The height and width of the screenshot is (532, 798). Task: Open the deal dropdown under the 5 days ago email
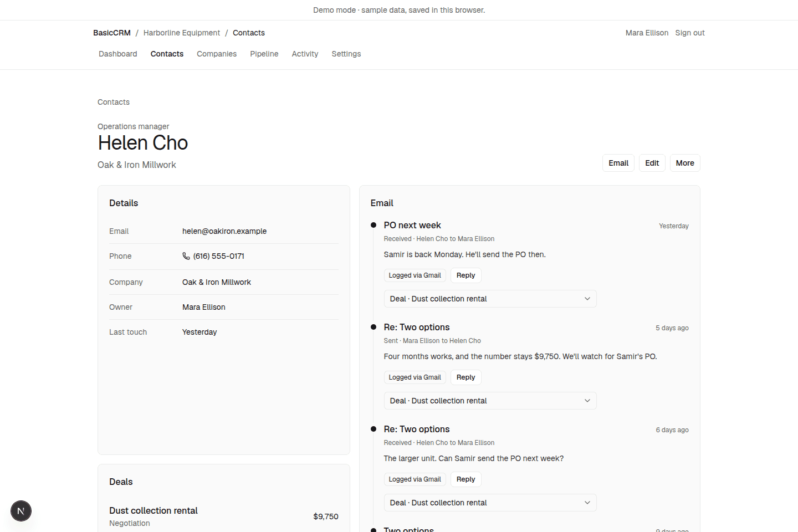(x=490, y=401)
